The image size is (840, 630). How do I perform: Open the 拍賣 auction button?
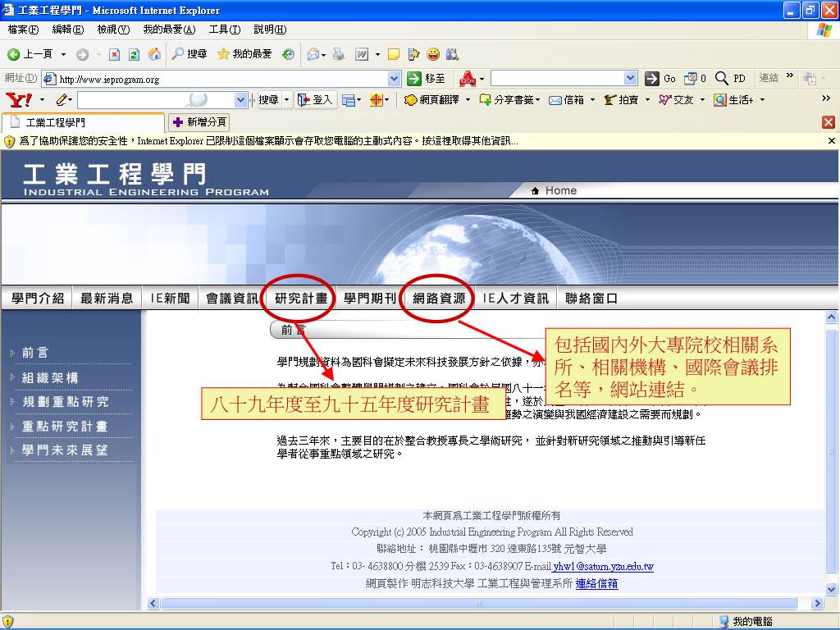coord(622,99)
